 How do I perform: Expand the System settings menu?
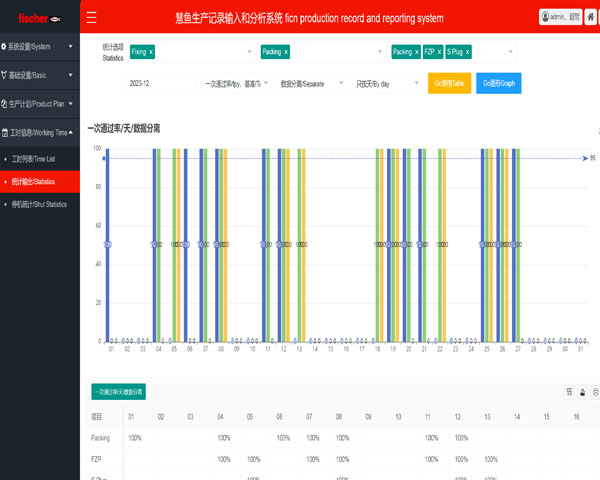tap(39, 46)
